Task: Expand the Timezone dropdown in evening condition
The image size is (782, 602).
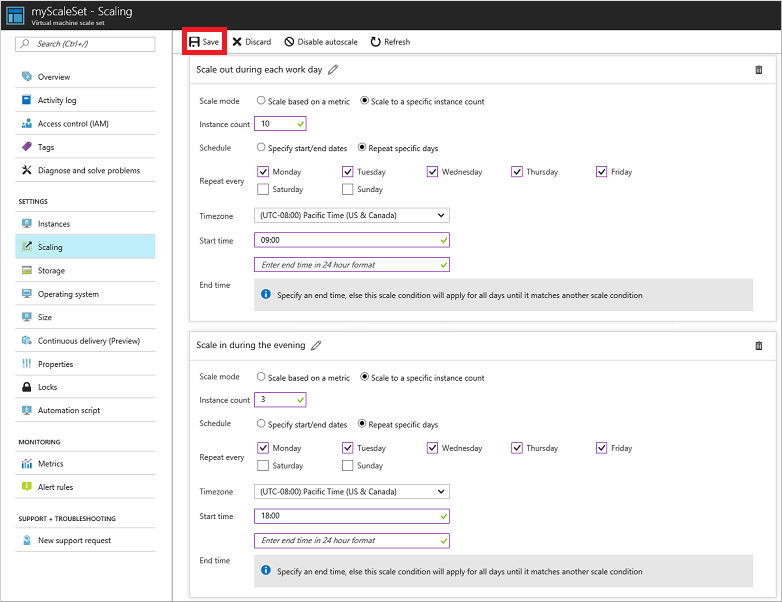Action: (x=352, y=491)
